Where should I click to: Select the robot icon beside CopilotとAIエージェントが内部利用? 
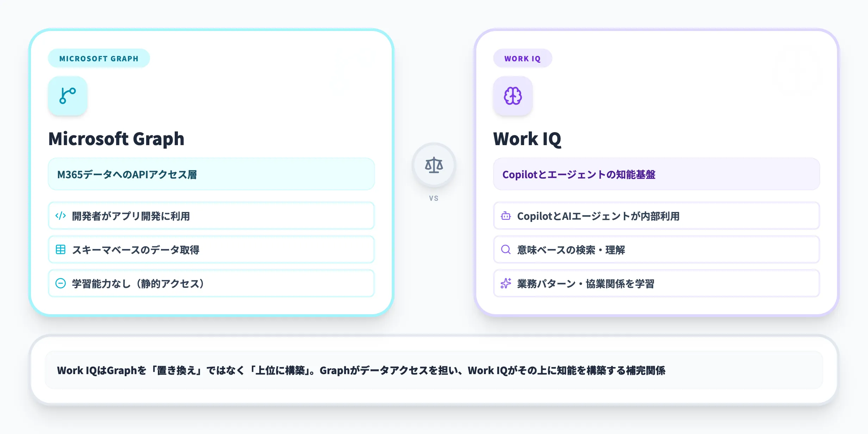(506, 216)
